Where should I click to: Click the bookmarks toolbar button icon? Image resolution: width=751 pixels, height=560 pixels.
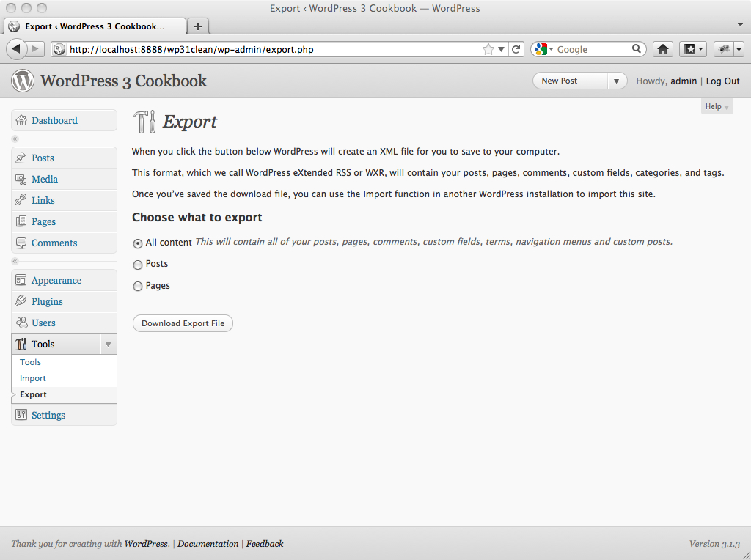click(689, 49)
